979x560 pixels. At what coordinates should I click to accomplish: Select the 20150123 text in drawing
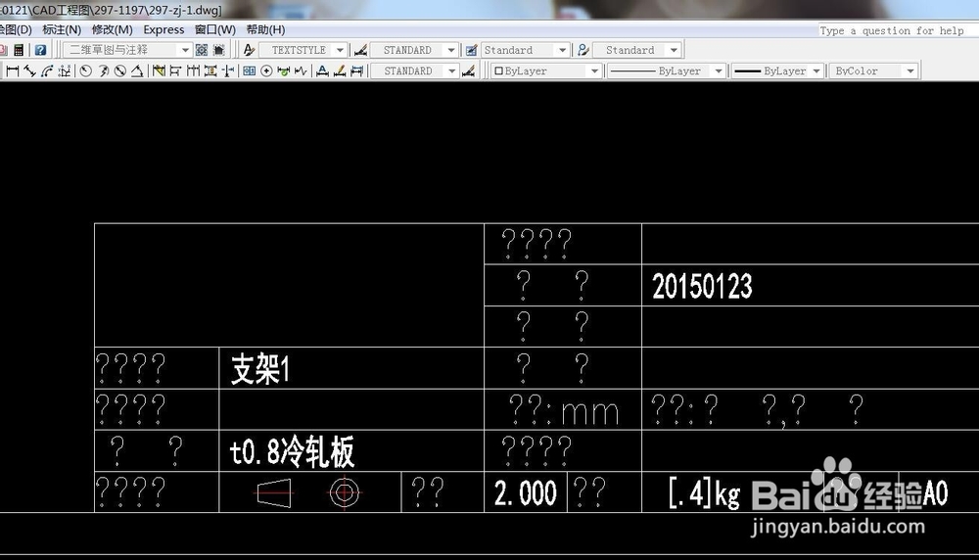[702, 287]
